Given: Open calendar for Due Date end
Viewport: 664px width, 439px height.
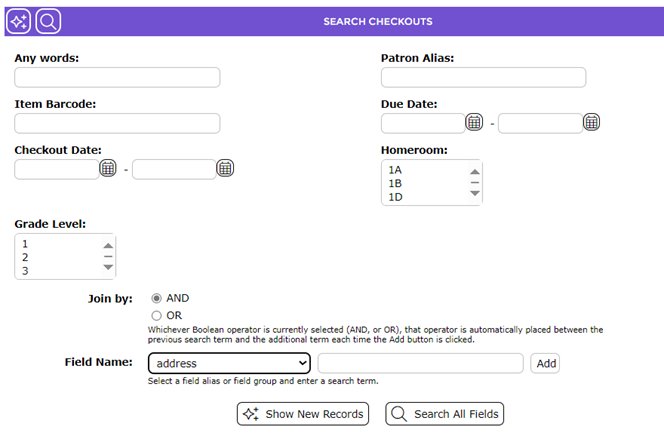Looking at the screenshot, I should tap(592, 122).
